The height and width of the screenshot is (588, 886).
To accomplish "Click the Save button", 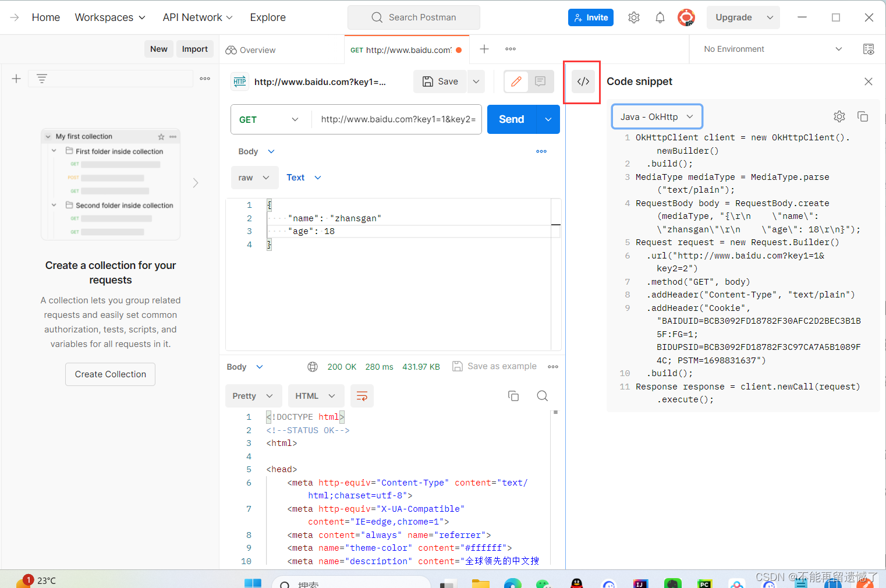I will tap(441, 82).
